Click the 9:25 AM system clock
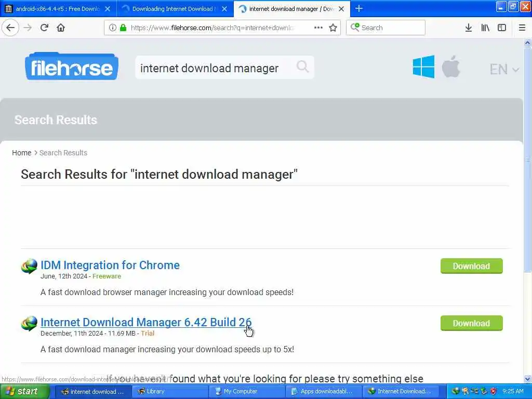This screenshot has width=532, height=399. tap(513, 391)
